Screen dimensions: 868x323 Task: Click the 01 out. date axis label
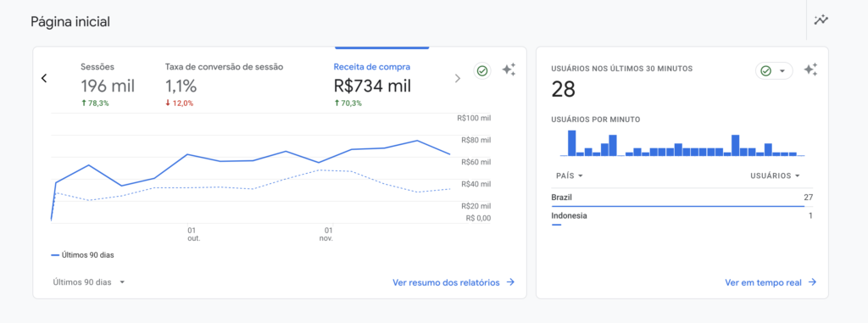193,234
